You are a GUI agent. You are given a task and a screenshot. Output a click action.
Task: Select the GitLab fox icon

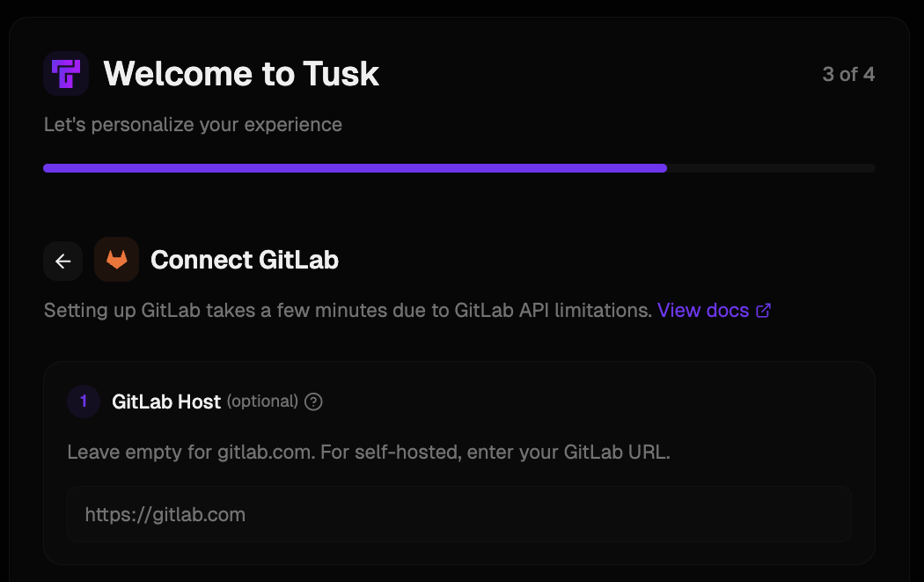tap(116, 260)
